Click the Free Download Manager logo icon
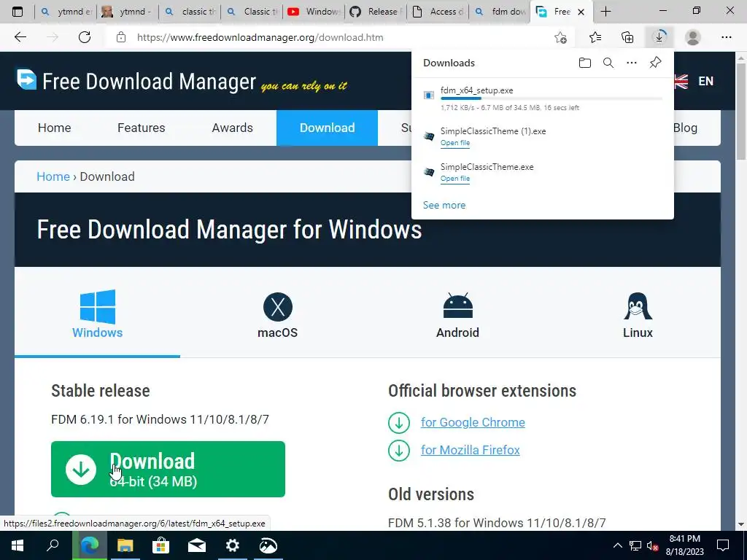747x560 pixels. (x=26, y=79)
